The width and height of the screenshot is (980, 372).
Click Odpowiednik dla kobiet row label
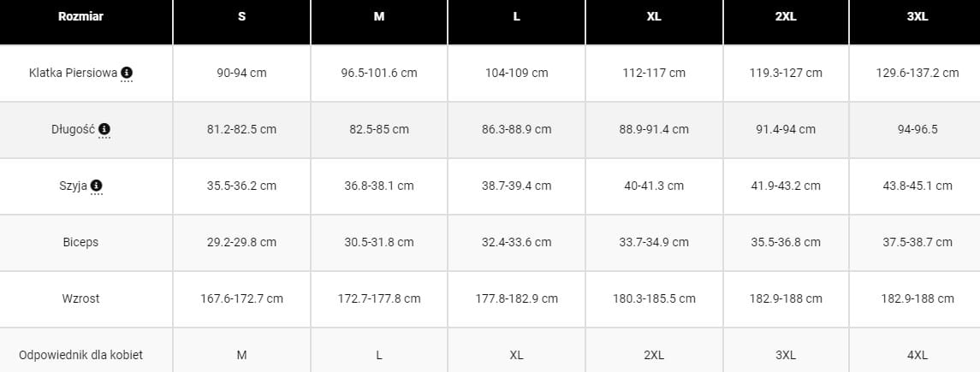pyautogui.click(x=80, y=355)
